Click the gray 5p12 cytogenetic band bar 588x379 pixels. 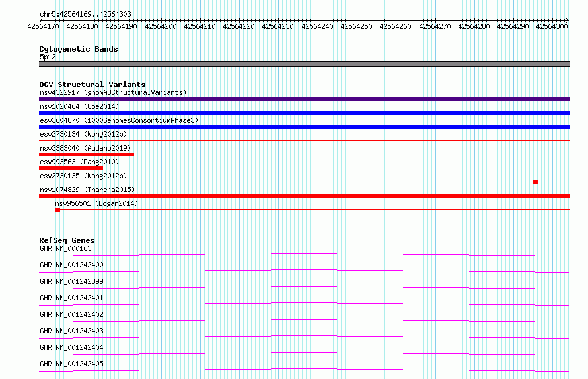click(304, 64)
